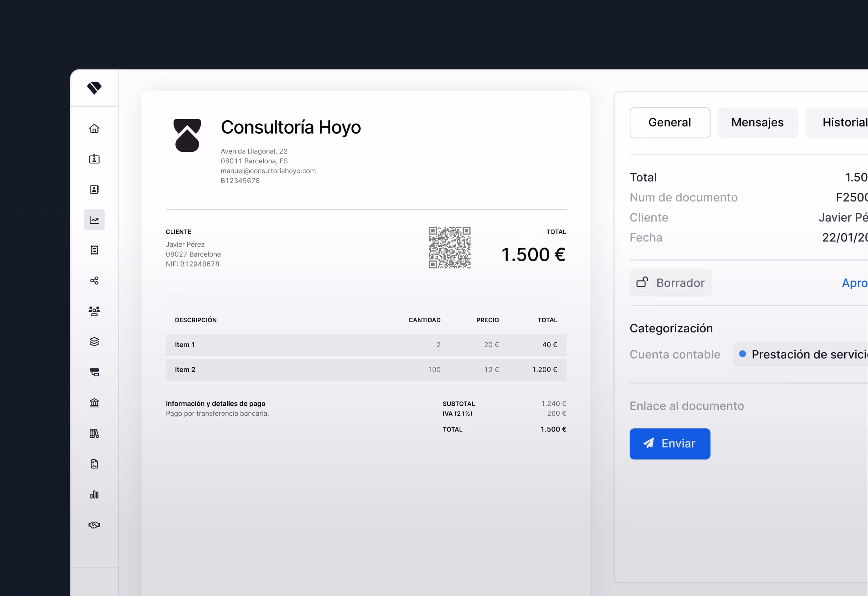This screenshot has height=596, width=868.
Task: Click the invoice QR code
Action: point(449,248)
